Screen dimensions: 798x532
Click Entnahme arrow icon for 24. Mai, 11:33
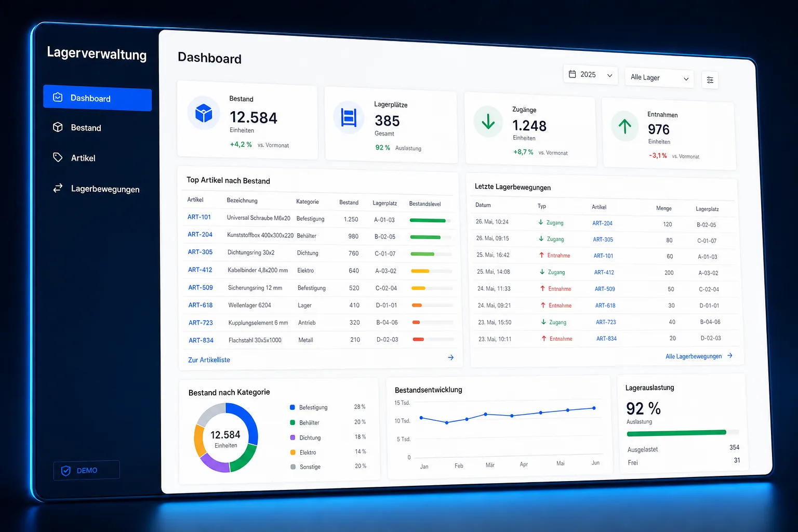click(x=543, y=288)
